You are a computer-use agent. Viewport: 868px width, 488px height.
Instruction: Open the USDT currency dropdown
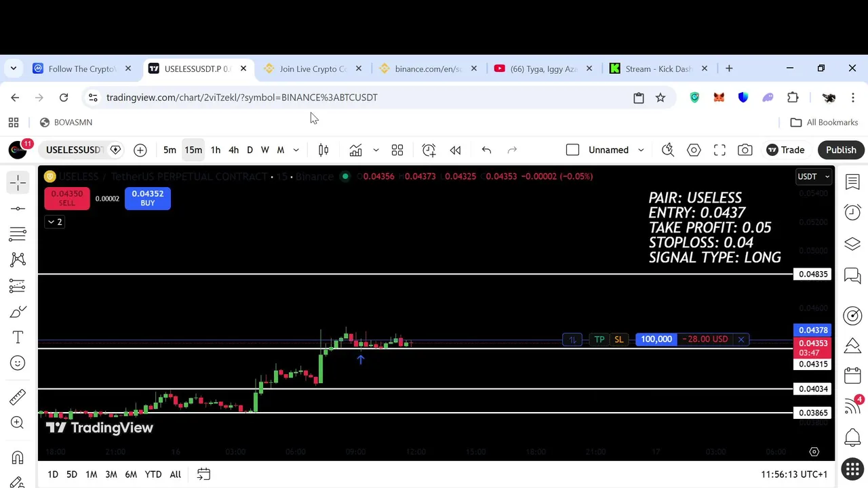pyautogui.click(x=814, y=176)
